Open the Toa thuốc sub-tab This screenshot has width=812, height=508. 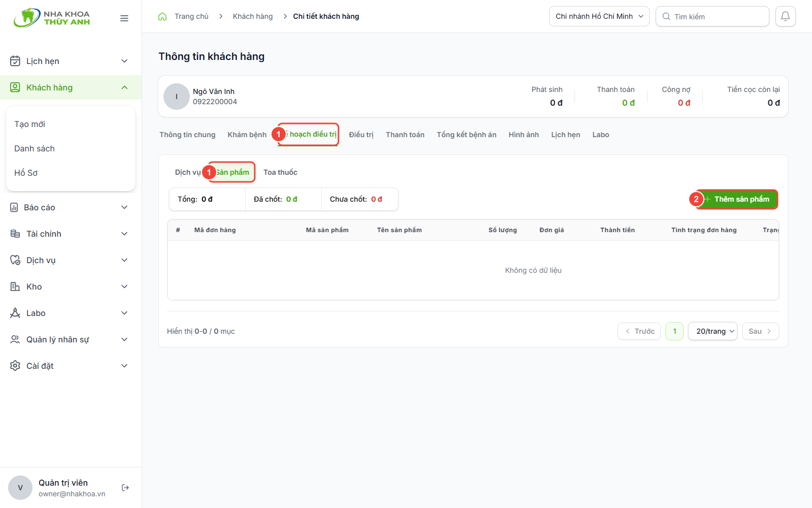tap(280, 172)
